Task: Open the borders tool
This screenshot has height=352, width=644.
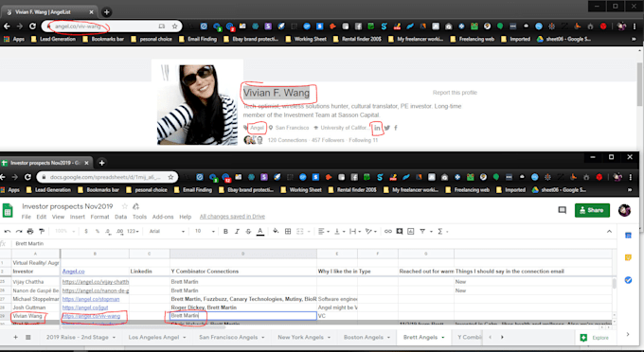Action: pos(288,232)
